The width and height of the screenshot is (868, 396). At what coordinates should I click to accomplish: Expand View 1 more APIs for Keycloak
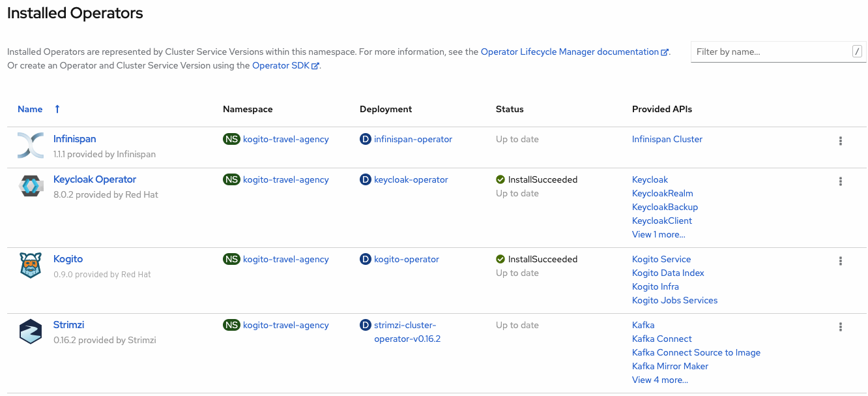(x=658, y=234)
